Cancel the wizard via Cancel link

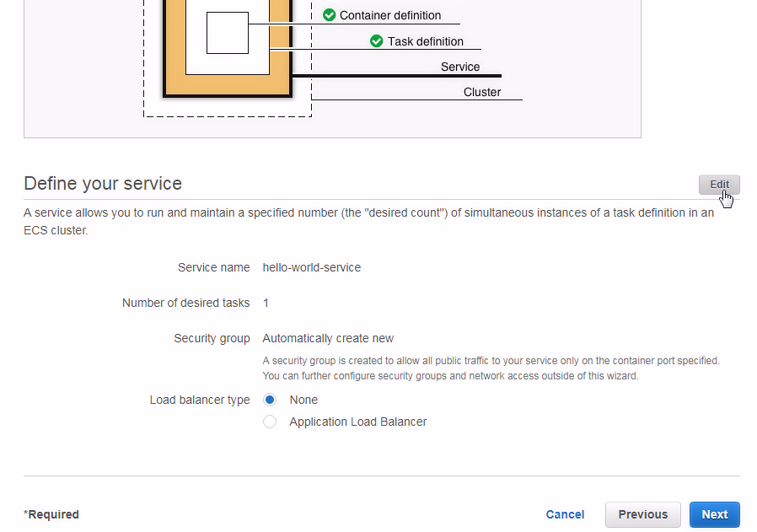click(565, 514)
